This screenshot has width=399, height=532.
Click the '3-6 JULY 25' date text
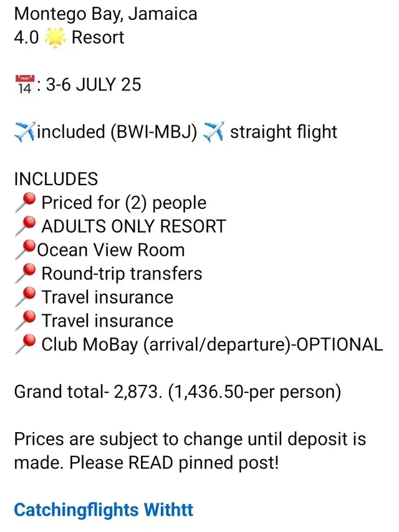[94, 85]
